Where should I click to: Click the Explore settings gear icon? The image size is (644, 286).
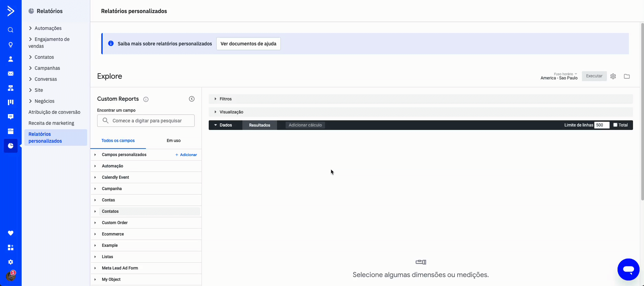(x=613, y=76)
